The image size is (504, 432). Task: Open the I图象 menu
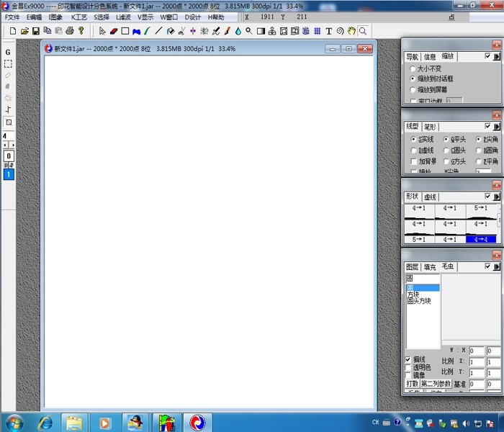(55, 17)
